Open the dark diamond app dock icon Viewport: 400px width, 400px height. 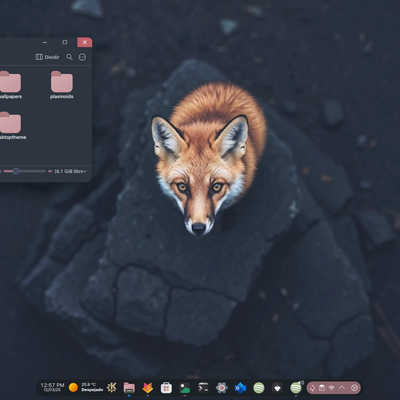pyautogui.click(x=277, y=388)
